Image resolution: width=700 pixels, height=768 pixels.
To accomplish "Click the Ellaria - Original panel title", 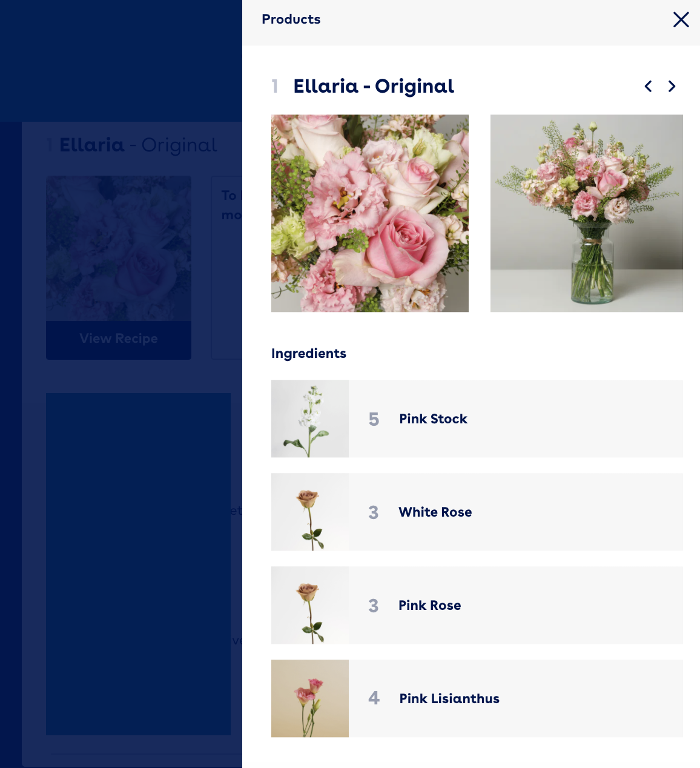I will [x=374, y=86].
